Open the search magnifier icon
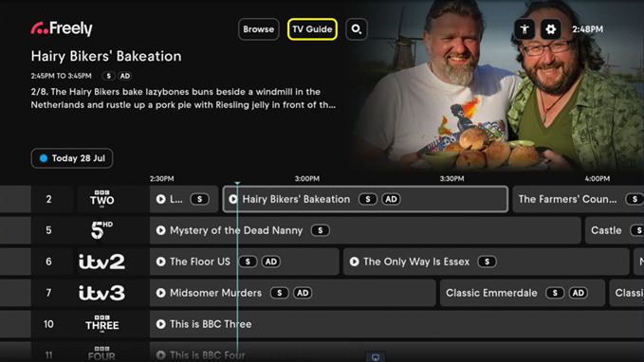The image size is (644, 362). tap(356, 29)
